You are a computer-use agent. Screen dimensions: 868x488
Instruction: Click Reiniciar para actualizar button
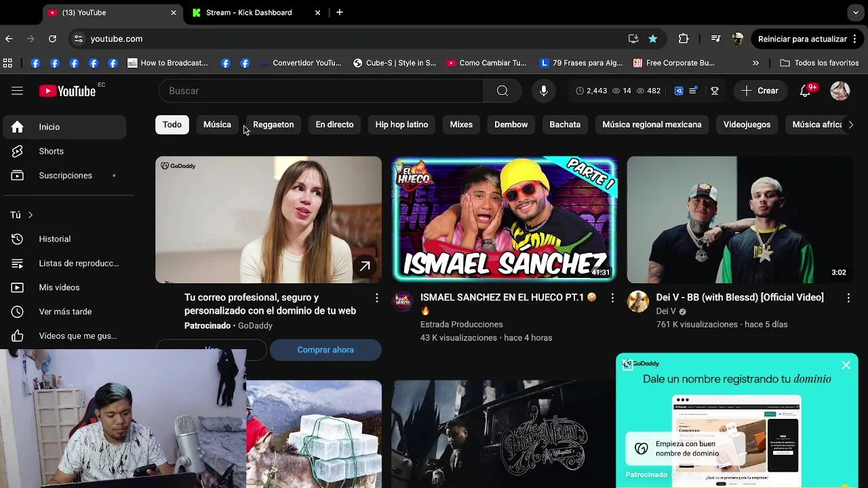(x=808, y=39)
